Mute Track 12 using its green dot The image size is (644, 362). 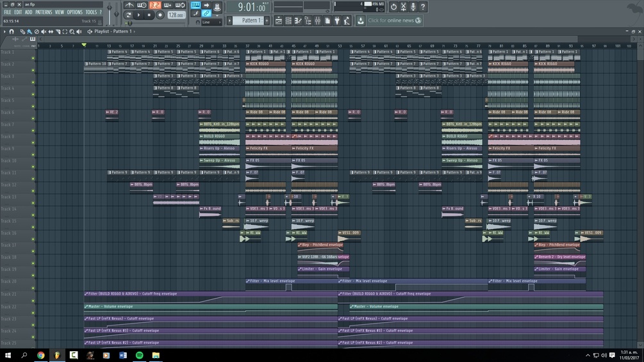click(x=33, y=191)
